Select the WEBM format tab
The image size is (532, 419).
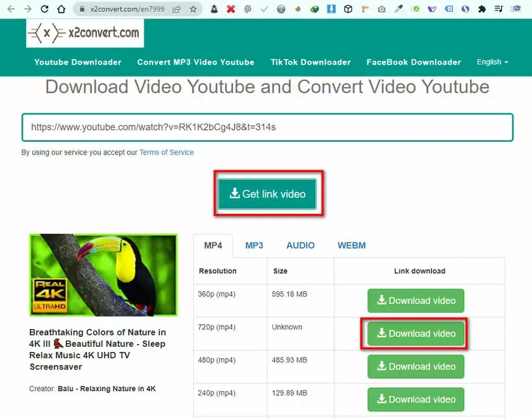click(x=351, y=245)
